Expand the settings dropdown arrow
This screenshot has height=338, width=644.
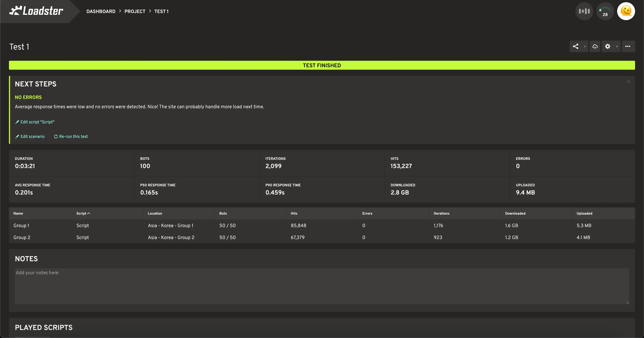[617, 47]
